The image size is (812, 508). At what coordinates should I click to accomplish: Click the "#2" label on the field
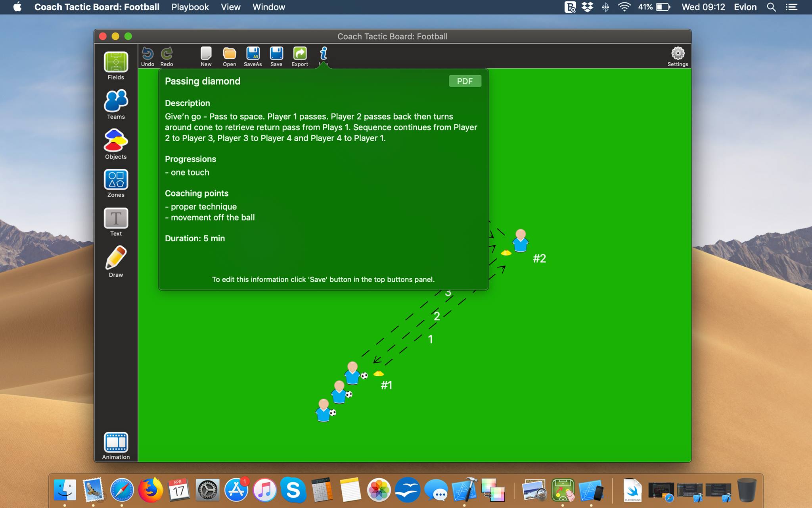[540, 258]
